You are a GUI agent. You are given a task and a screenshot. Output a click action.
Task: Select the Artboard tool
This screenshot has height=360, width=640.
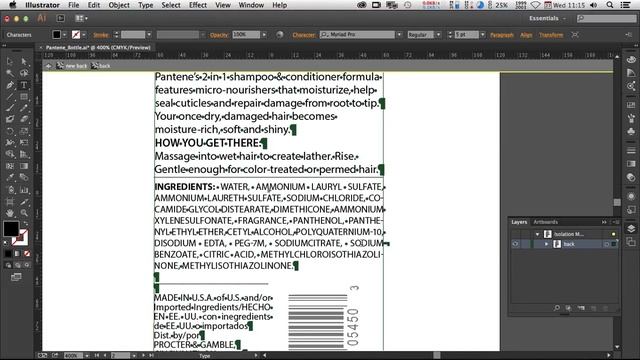point(9,202)
